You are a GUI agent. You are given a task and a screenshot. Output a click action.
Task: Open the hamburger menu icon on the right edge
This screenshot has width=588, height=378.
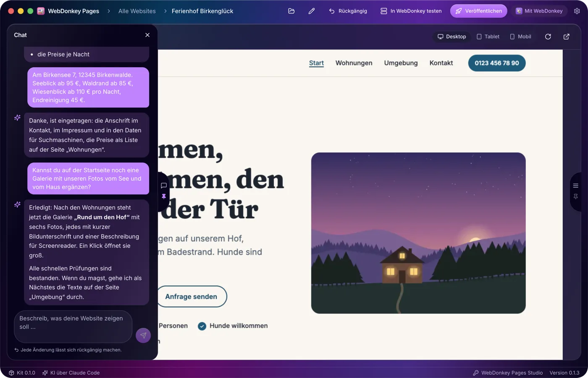pos(576,186)
